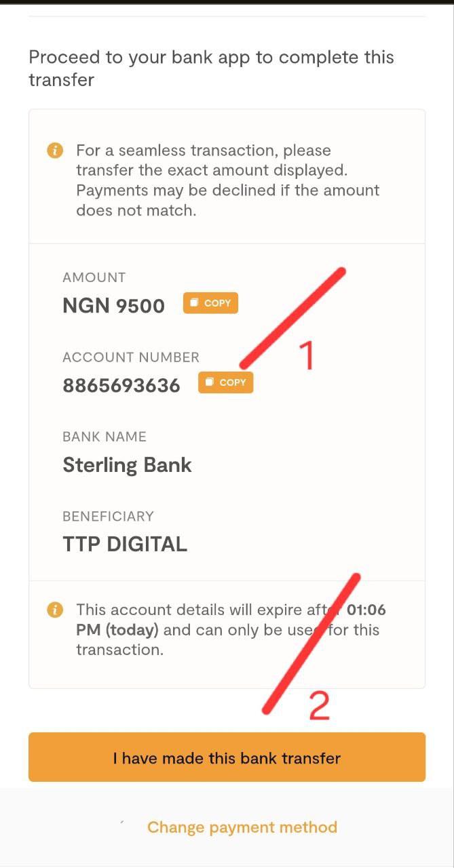Click the BANK NAME field label
Viewport: 454px width, 868px height.
tap(105, 437)
